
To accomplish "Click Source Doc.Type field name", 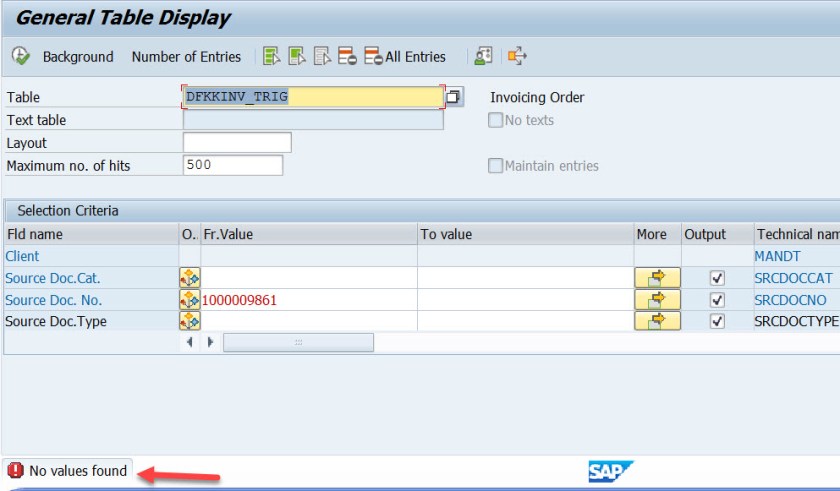I will point(56,321).
